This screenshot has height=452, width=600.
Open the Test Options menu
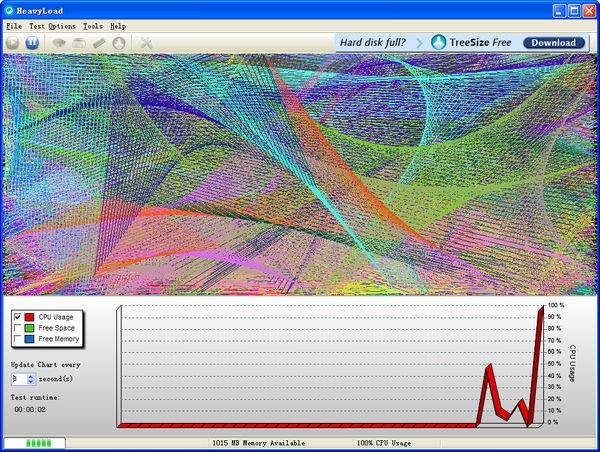pos(52,25)
